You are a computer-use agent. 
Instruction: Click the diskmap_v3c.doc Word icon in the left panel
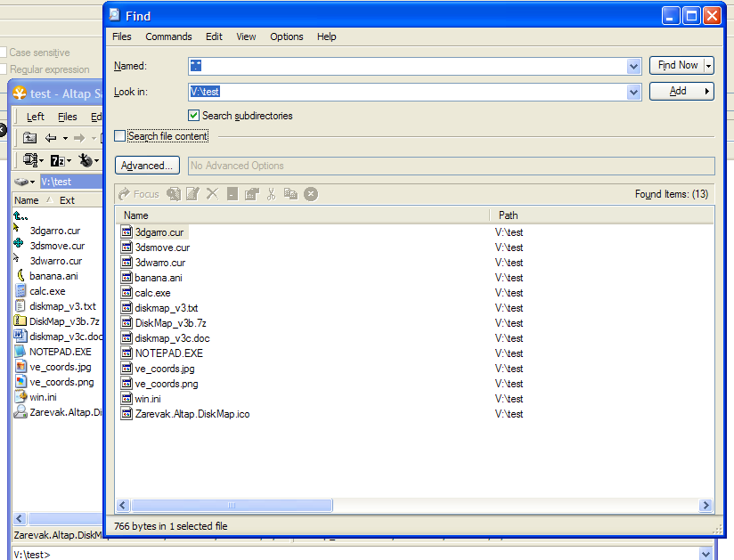point(20,336)
